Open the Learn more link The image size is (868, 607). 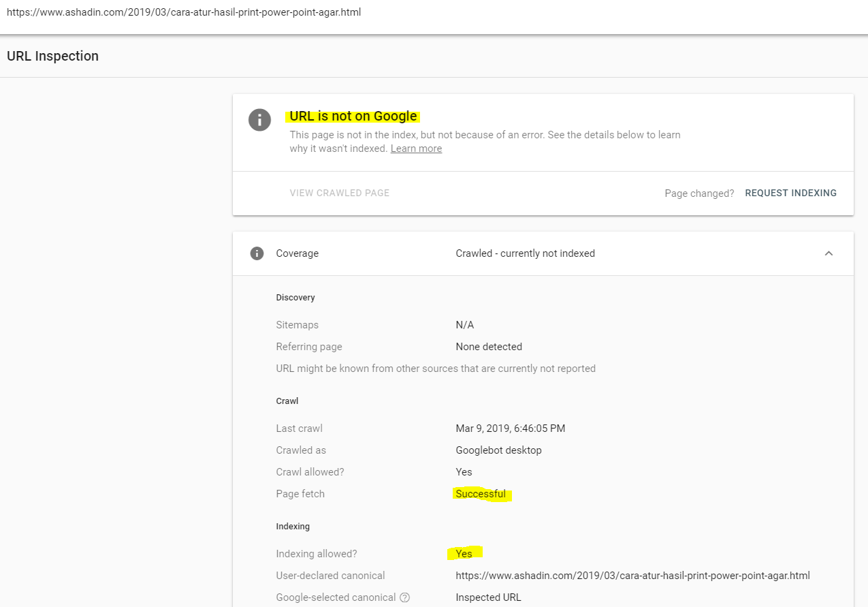pyautogui.click(x=416, y=149)
